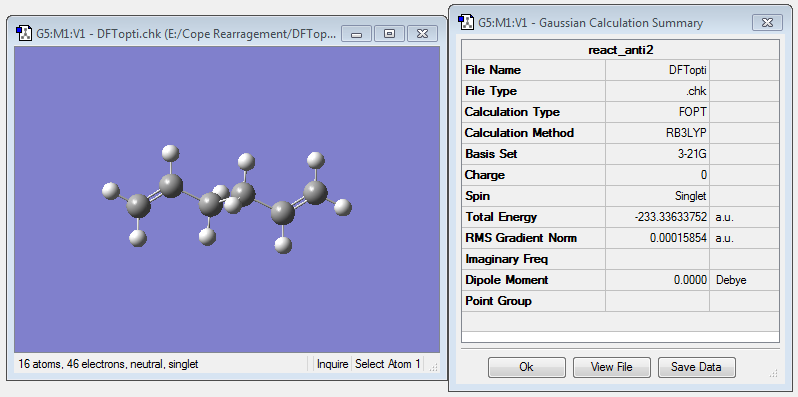Screen dimensions: 798x397
Task: Click the GaussView icon in DFTopti.chk title bar
Action: tap(23, 34)
